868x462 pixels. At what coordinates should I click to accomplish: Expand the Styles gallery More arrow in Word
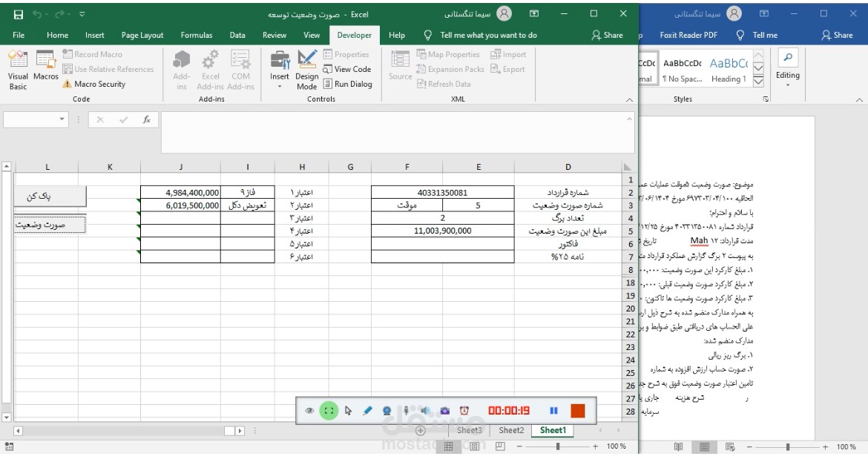[758, 82]
